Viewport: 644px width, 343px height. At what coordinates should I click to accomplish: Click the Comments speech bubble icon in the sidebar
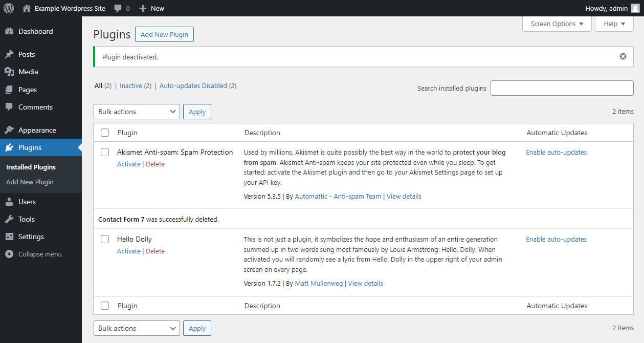tap(9, 107)
